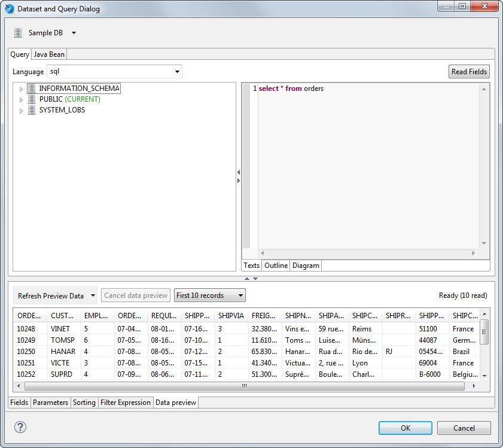Select the HANAR customer cell
Screen dimensions: 503x448
[63, 352]
